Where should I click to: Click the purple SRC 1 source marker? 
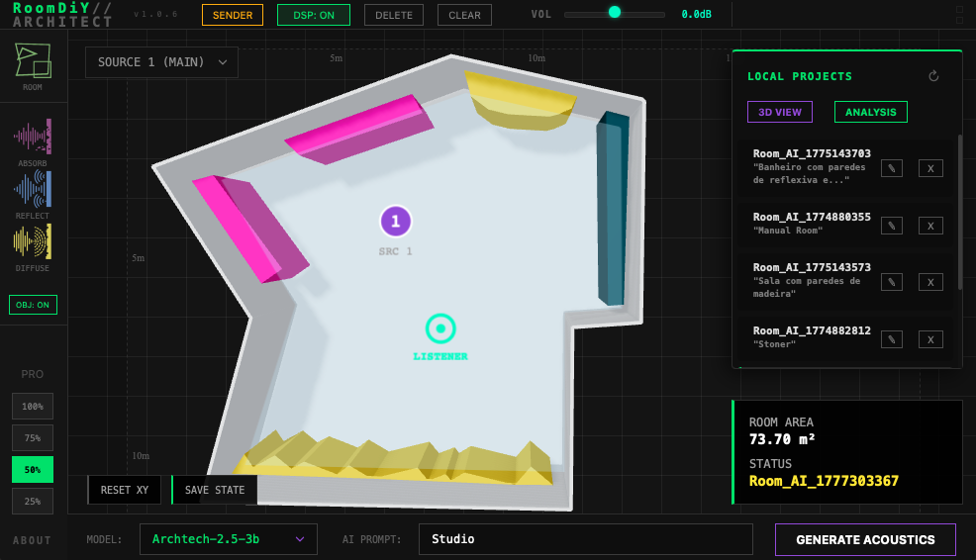tap(395, 221)
